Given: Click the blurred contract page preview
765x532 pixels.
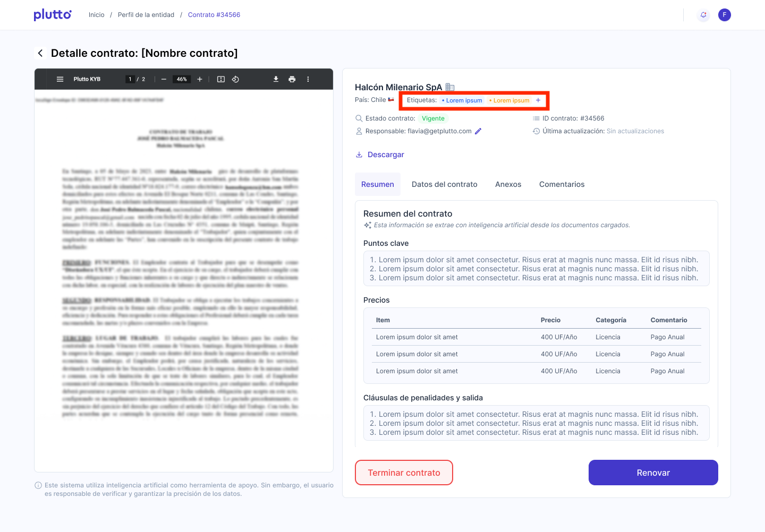Looking at the screenshot, I should pyautogui.click(x=184, y=281).
